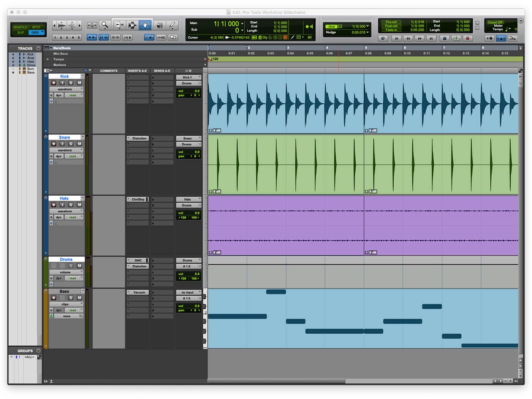This screenshot has width=532, height=399.
Task: Choose the Selector waveform tool
Action: click(132, 25)
